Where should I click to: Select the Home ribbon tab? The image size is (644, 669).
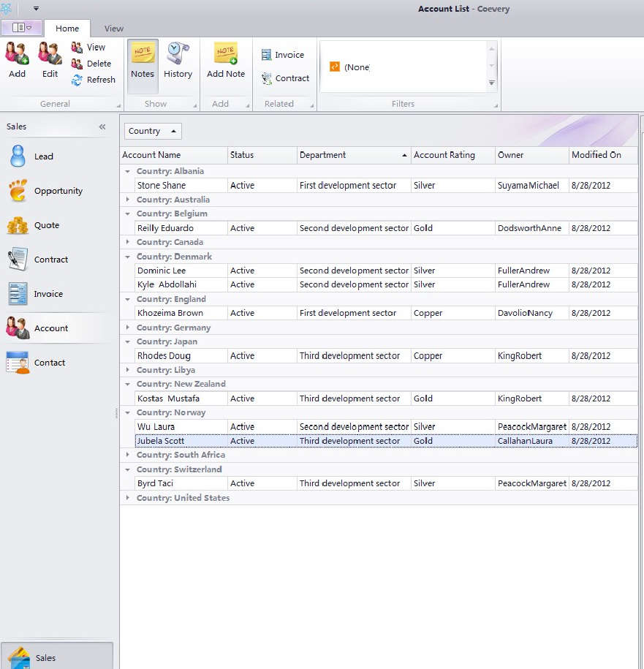click(x=67, y=29)
